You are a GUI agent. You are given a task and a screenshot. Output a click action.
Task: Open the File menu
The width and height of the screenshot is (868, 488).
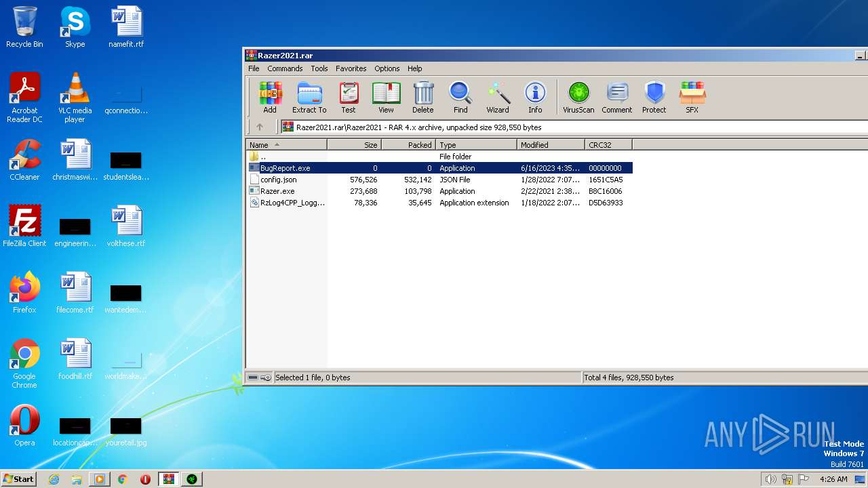pos(254,68)
